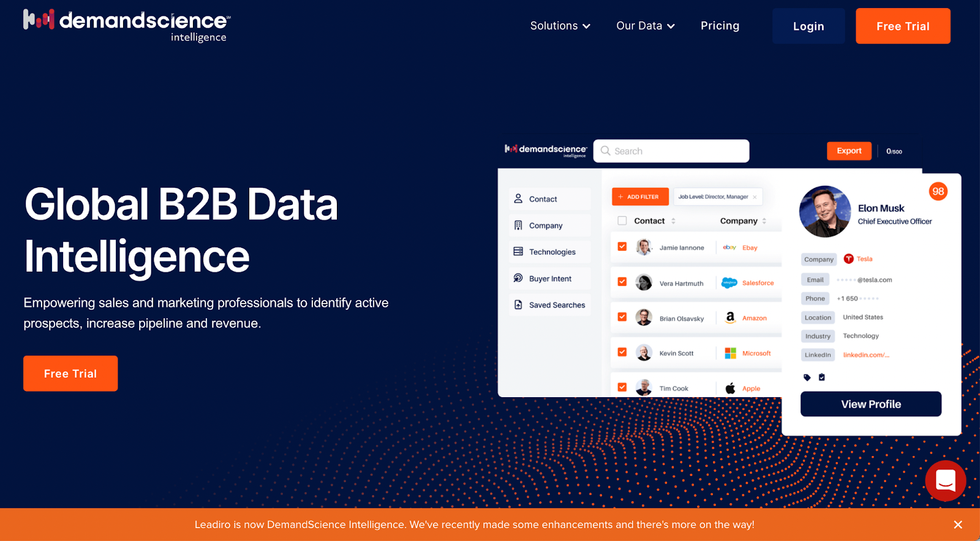This screenshot has height=541, width=980.
Task: Open the Tesla company link
Action: (x=864, y=259)
